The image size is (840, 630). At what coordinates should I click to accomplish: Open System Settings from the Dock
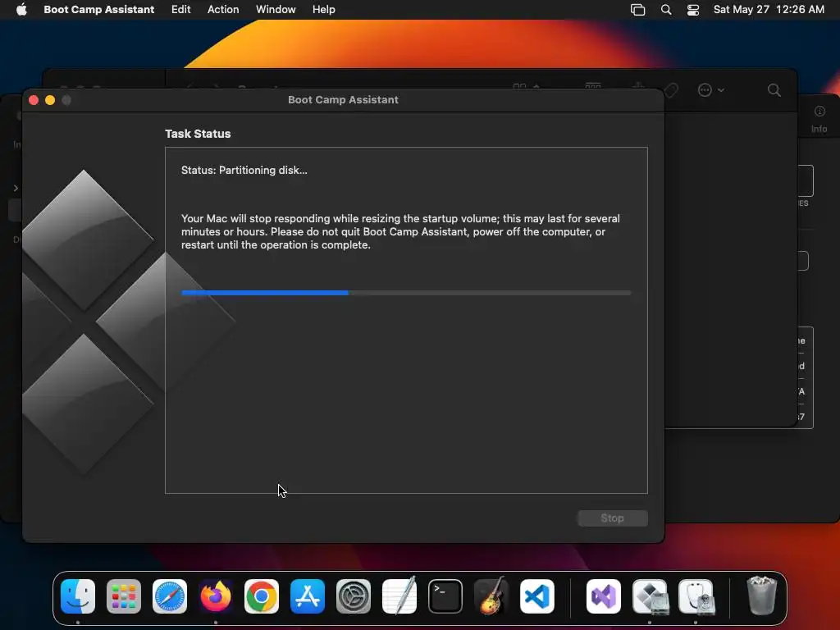tap(354, 596)
